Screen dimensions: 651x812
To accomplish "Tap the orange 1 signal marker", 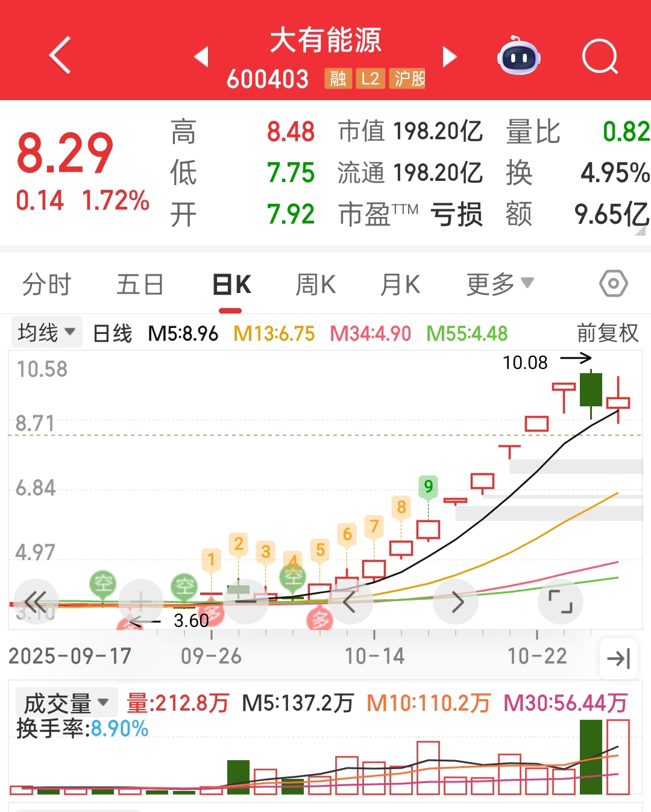I will point(211,559).
